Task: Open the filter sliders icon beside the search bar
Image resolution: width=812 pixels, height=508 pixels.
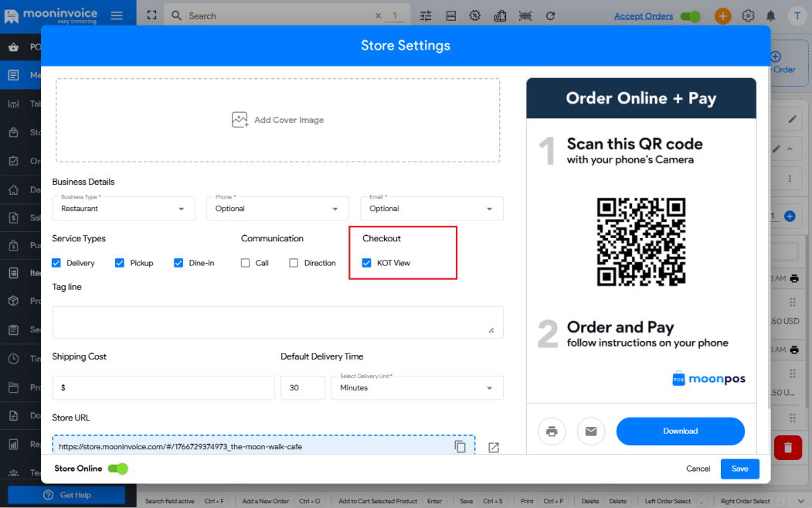Action: [425, 15]
